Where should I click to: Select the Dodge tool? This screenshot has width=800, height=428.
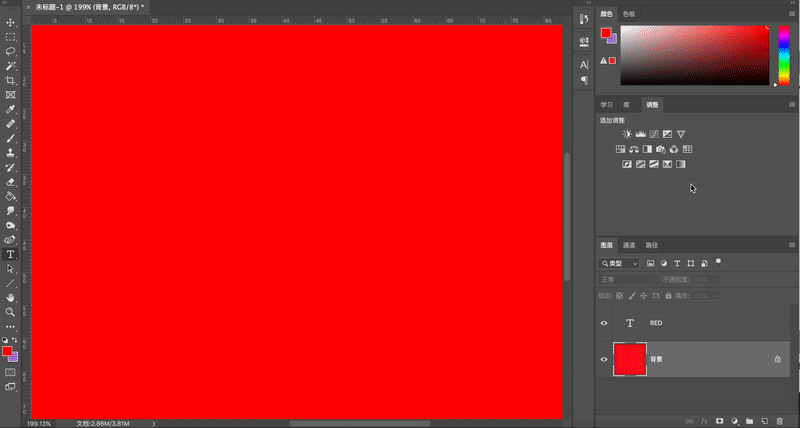click(x=10, y=225)
